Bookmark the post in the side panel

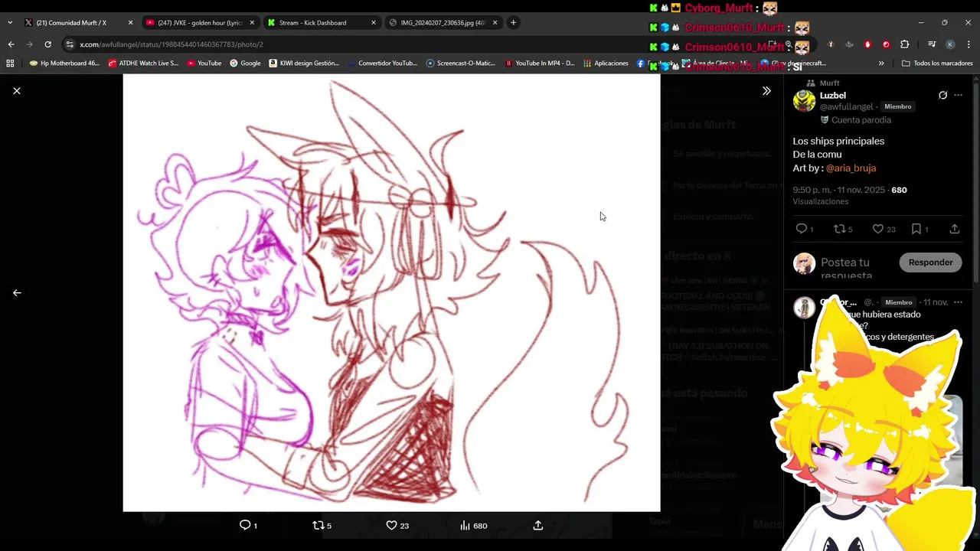pos(916,229)
